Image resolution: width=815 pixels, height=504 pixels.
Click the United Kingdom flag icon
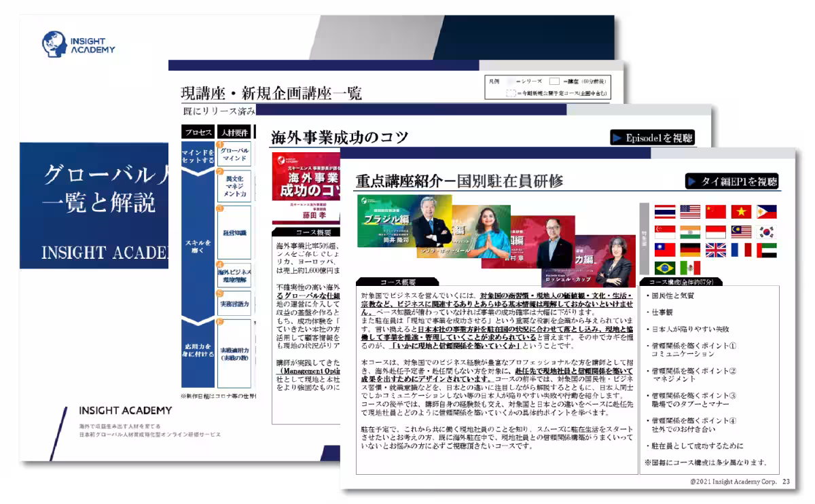pos(716,249)
